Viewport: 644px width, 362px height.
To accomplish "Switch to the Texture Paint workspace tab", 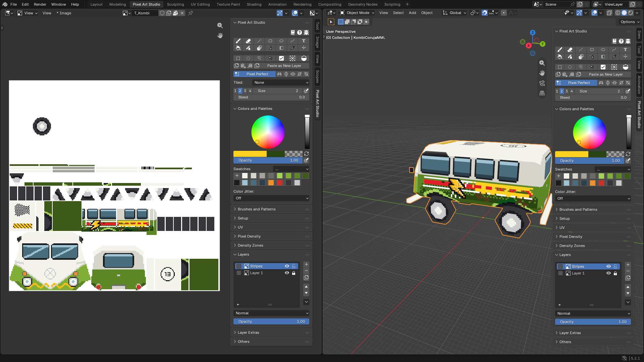I will coord(228,4).
